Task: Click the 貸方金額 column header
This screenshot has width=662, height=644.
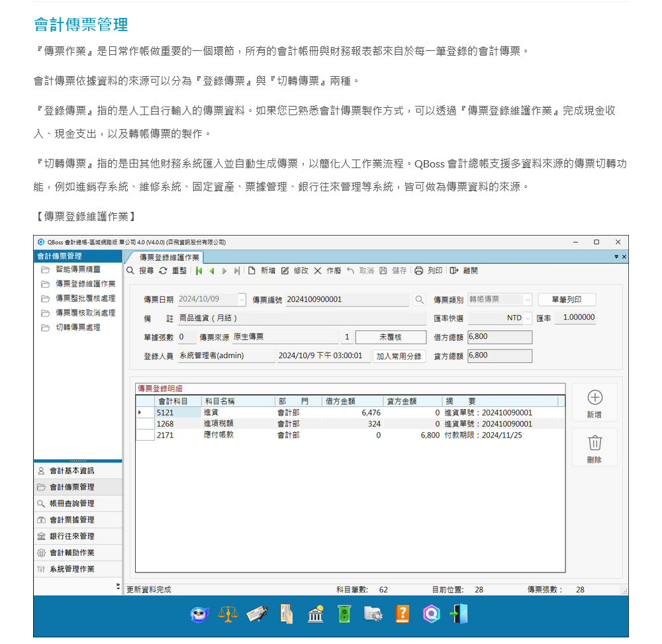Action: (412, 401)
